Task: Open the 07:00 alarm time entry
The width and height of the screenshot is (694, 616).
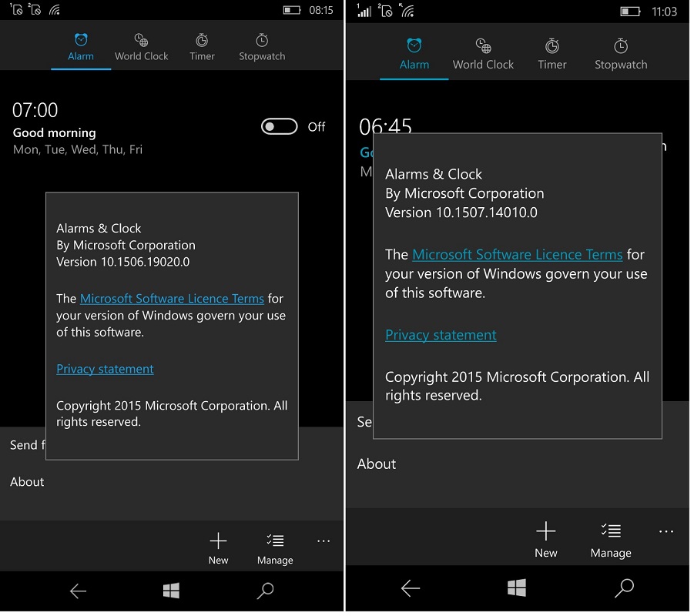Action: point(35,110)
